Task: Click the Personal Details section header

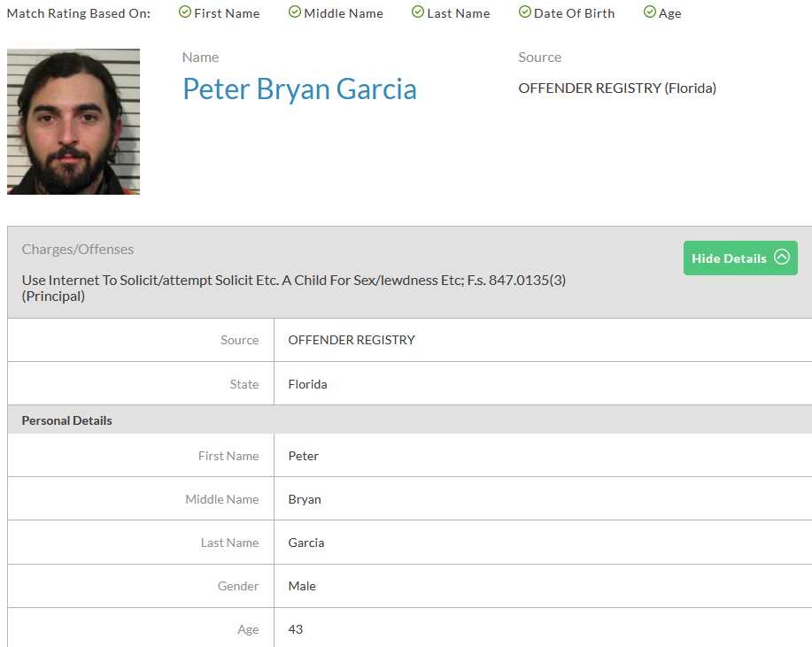Action: [67, 420]
